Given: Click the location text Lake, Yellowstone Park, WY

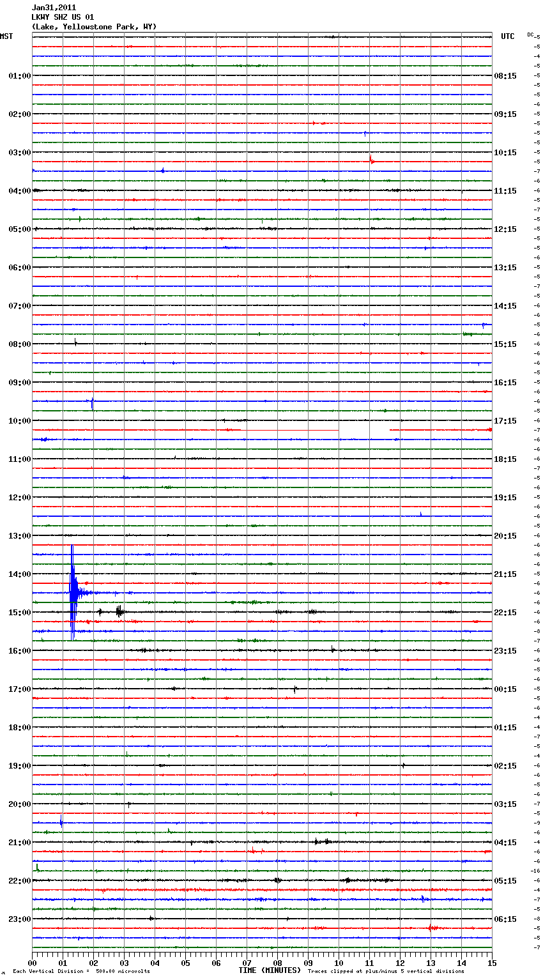Looking at the screenshot, I should 94,27.
